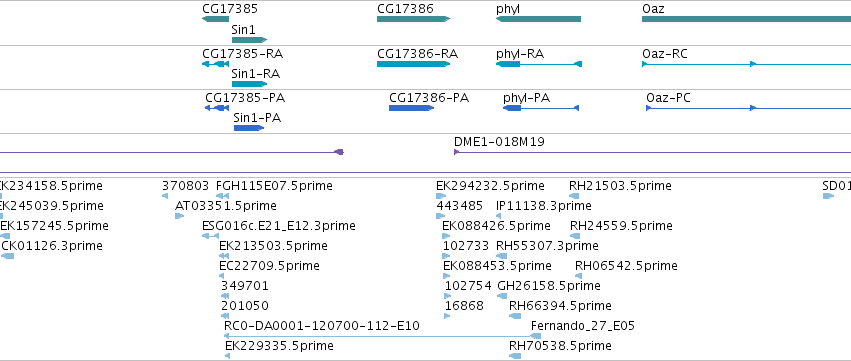Select the phyl gene bar
Viewport: 851px width, 361px height.
pyautogui.click(x=538, y=19)
